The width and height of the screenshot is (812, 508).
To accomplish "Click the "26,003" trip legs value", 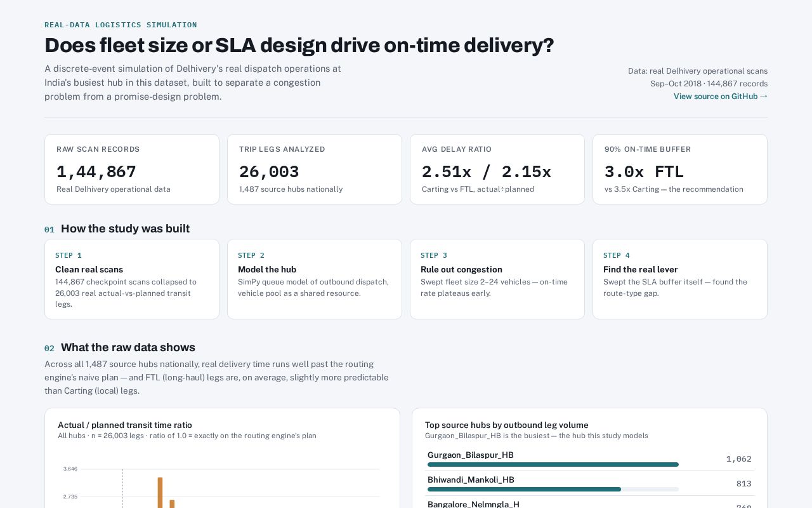I will click(x=269, y=171).
